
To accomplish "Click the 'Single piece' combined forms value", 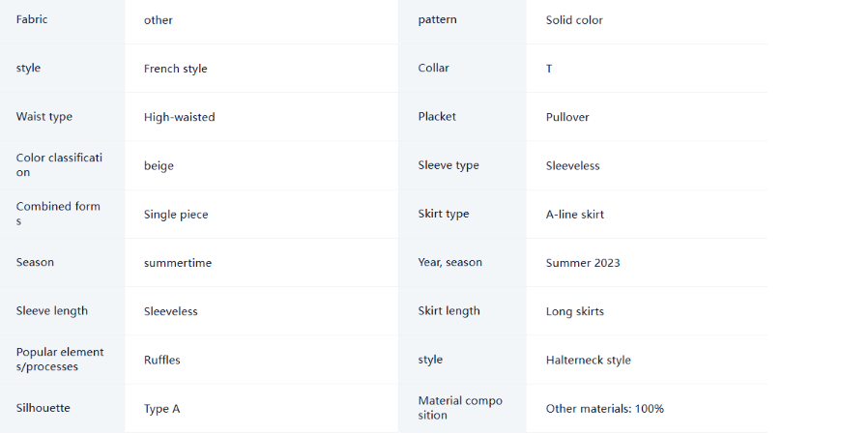I will 176,215.
